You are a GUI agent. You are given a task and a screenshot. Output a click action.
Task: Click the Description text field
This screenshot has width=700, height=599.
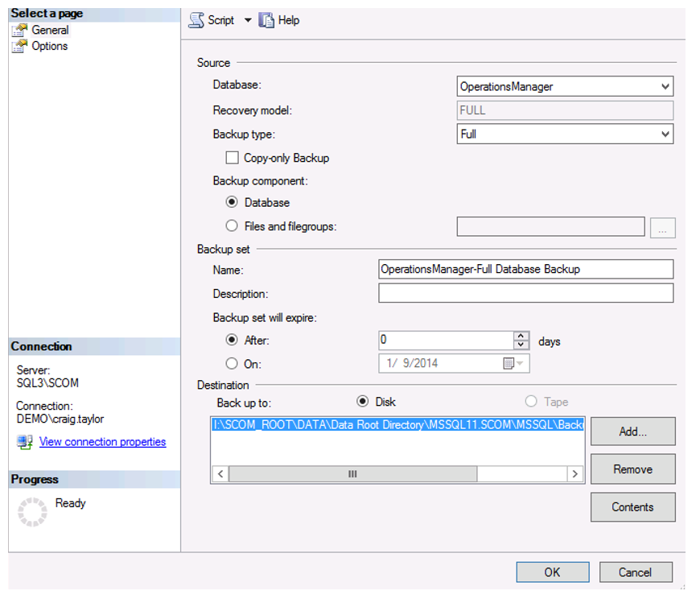(x=526, y=293)
